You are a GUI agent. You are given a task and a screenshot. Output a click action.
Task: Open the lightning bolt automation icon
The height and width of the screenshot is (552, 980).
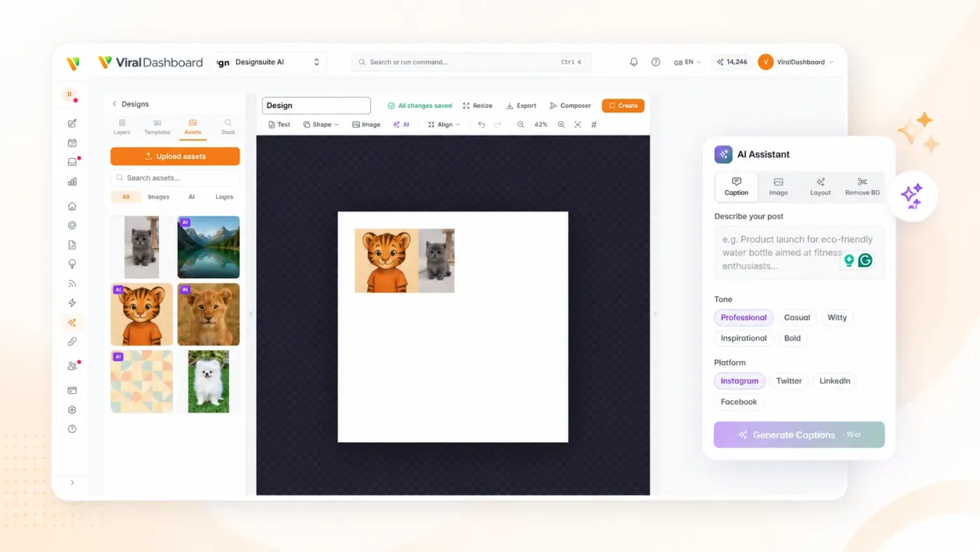(x=72, y=303)
